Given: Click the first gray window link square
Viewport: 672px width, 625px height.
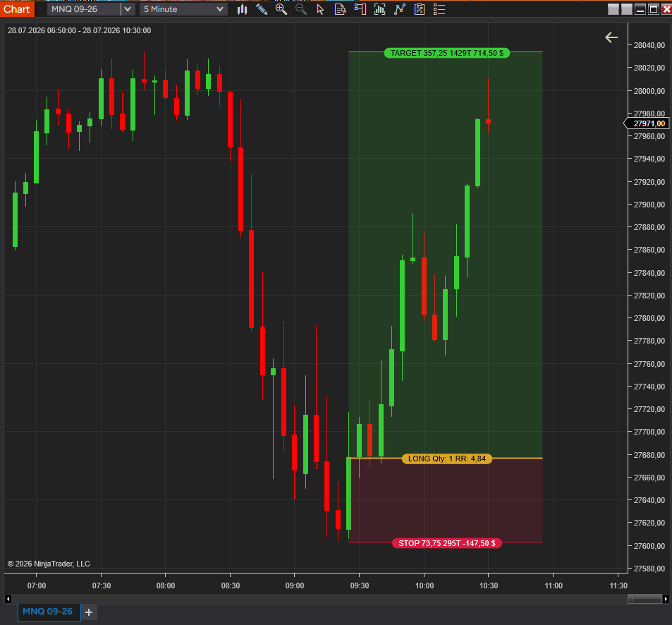Looking at the screenshot, I should (x=613, y=9).
